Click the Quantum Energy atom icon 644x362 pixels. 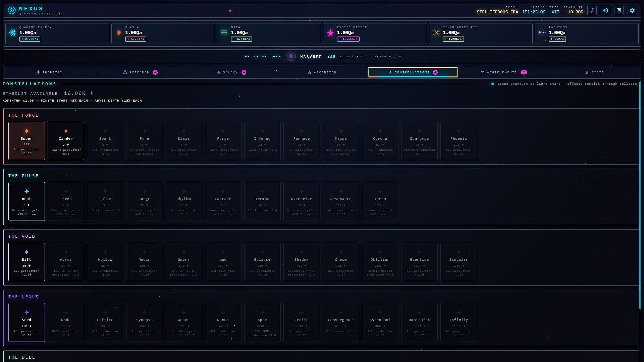click(13, 33)
